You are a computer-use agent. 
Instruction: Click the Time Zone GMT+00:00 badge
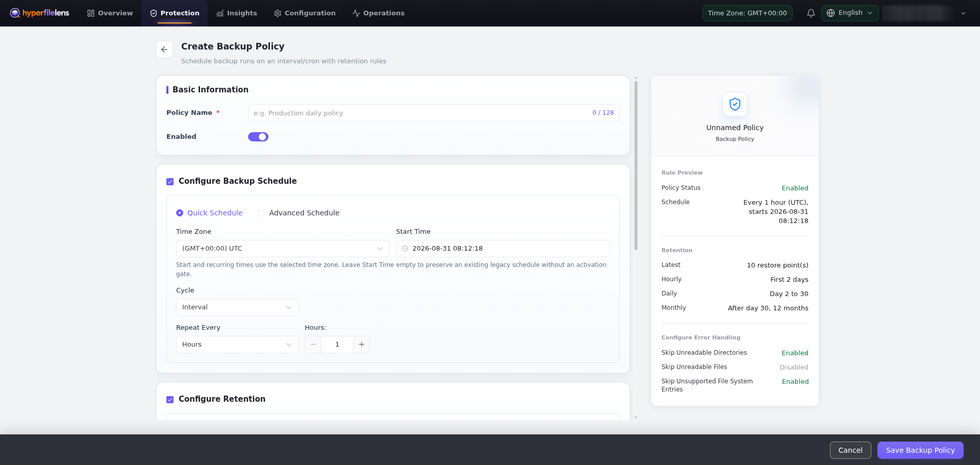click(747, 13)
